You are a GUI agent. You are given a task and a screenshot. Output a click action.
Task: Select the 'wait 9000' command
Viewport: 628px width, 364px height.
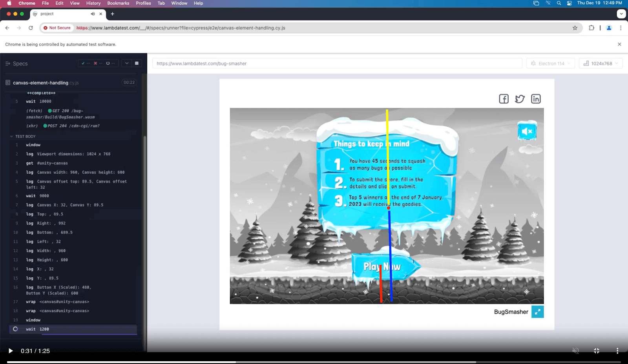pyautogui.click(x=73, y=196)
